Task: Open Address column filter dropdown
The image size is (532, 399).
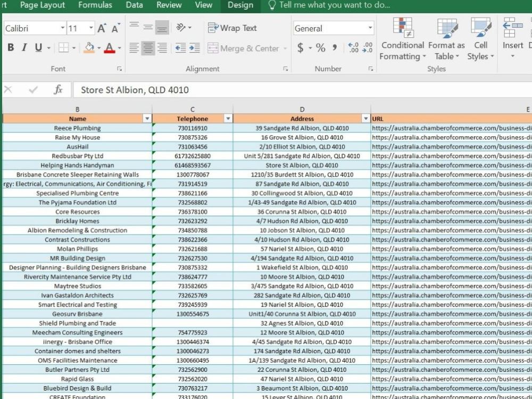Action: pyautogui.click(x=366, y=119)
